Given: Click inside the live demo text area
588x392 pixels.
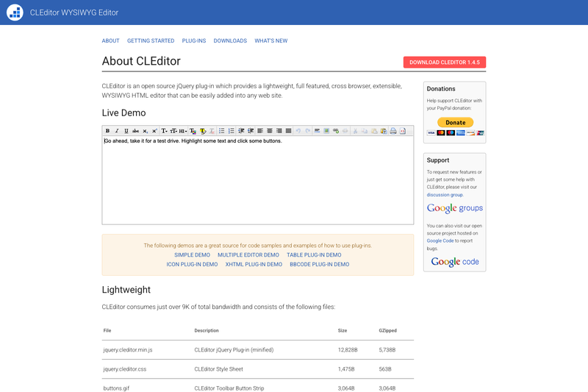Looking at the screenshot, I should pos(258,180).
